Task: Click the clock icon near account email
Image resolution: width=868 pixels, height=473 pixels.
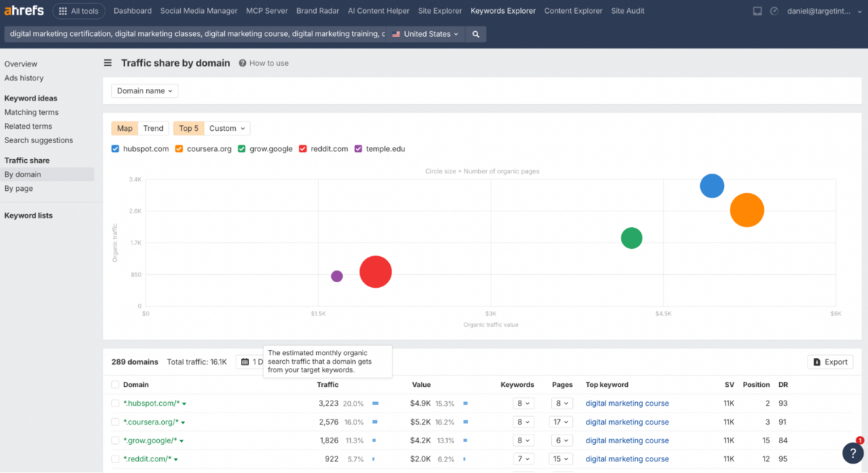Action: pos(774,11)
